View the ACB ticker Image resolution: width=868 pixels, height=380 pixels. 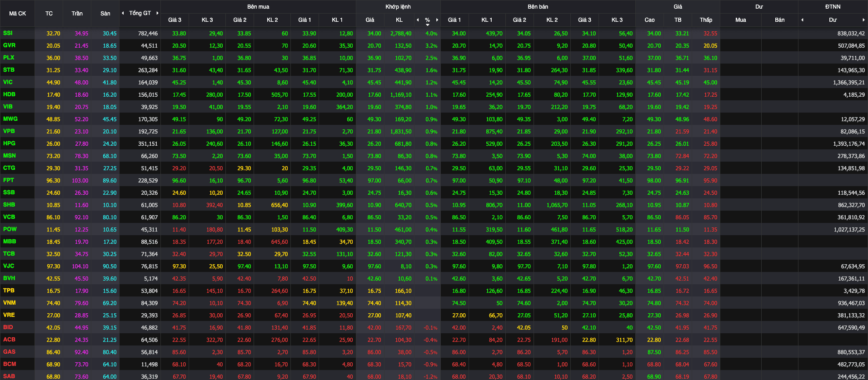click(9, 340)
